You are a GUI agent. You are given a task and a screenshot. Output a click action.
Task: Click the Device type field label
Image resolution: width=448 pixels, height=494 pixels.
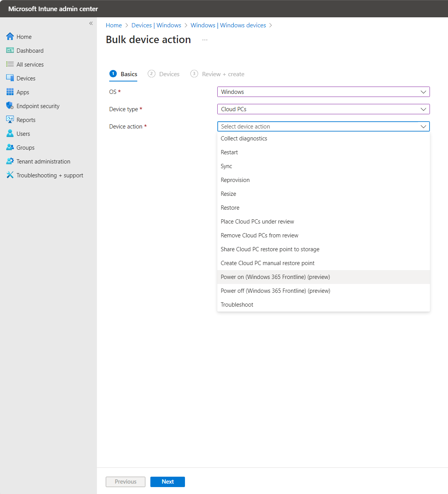123,109
